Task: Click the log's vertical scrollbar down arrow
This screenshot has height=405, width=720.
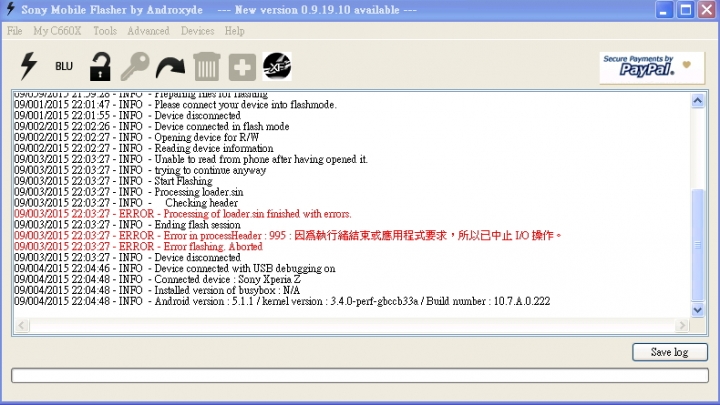Action: (x=698, y=310)
